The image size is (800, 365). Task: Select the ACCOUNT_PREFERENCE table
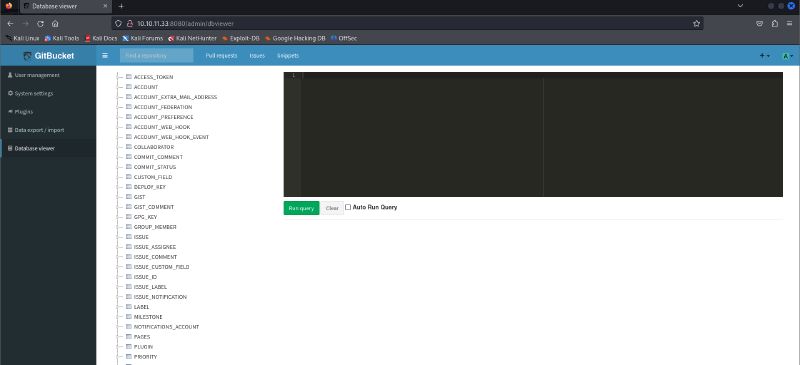coord(163,117)
